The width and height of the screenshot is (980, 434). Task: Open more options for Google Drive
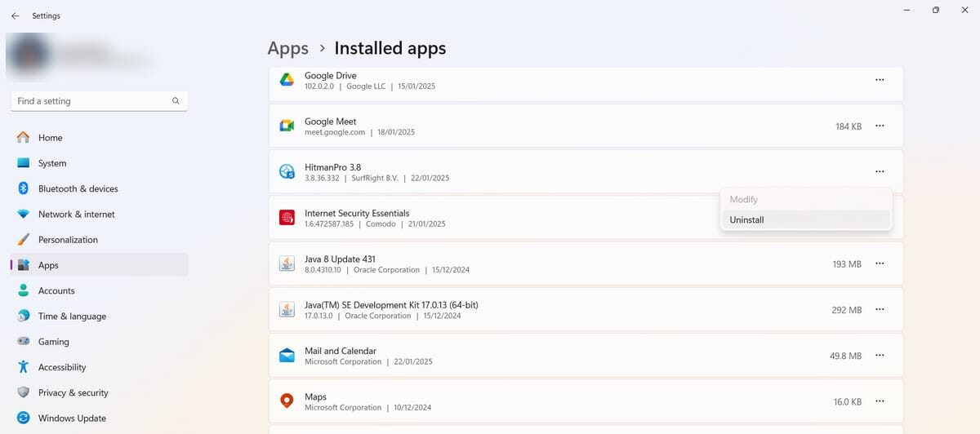[x=880, y=80]
